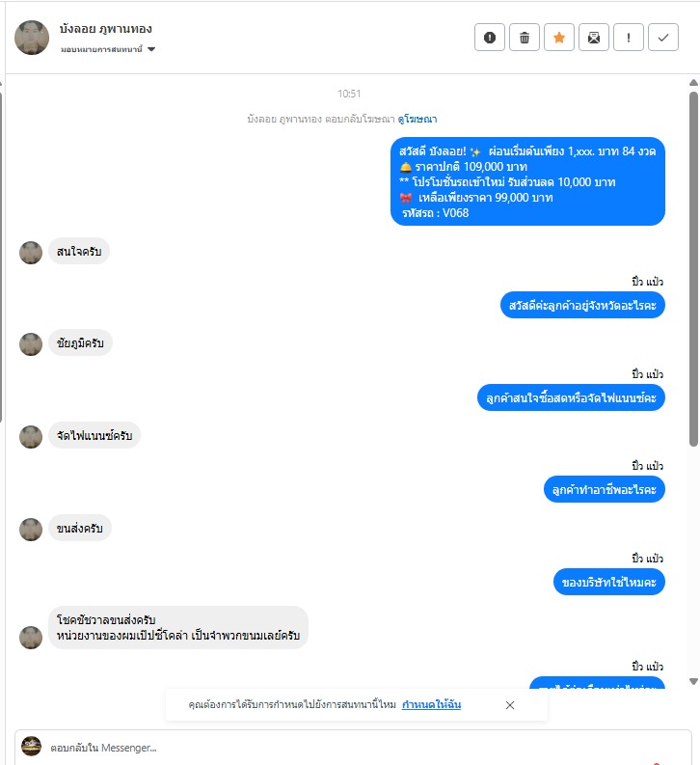Click the กำหนดให้ฉัน assign-to-me link
This screenshot has height=765, width=700.
(x=431, y=704)
